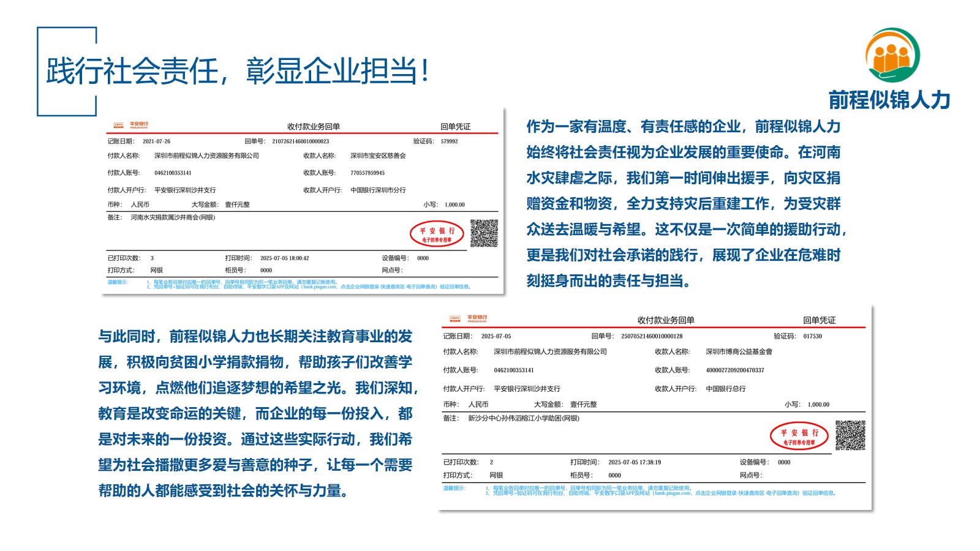The height and width of the screenshot is (551, 980).
Task: Click the payee name 深圳市博商公益基金会
Action: click(x=738, y=352)
